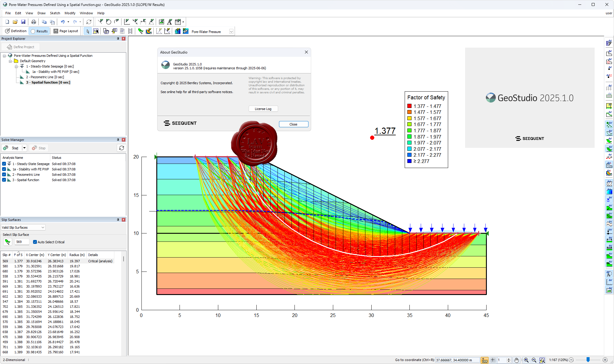
Task: Switch to Results view
Action: [39, 31]
